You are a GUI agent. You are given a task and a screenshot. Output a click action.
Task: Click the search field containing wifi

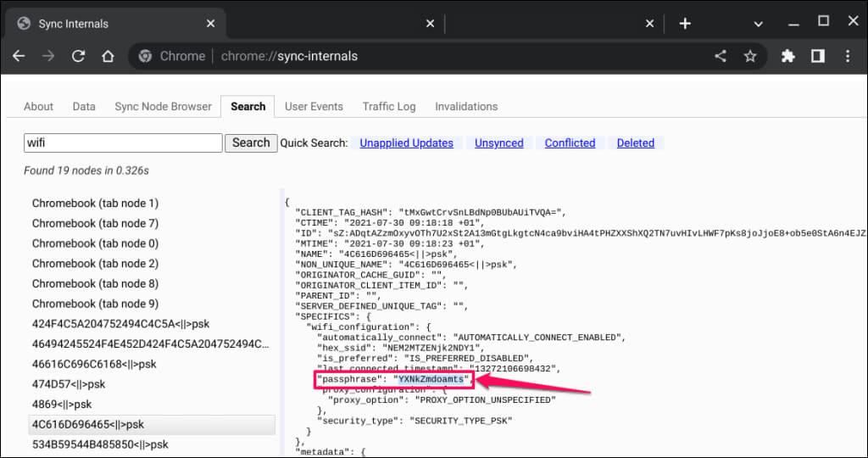[123, 143]
